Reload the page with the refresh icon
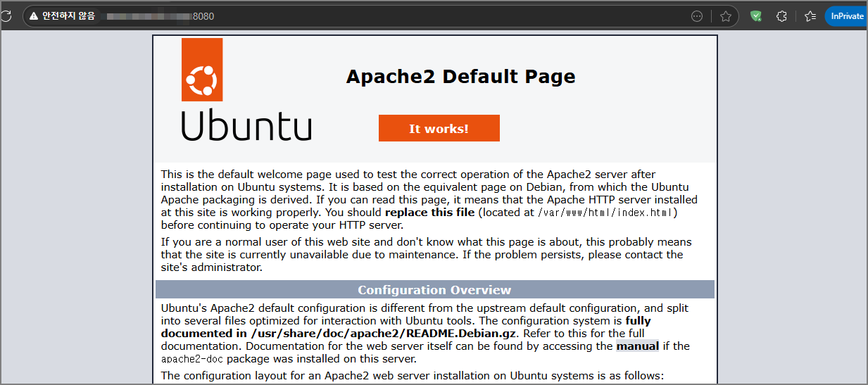This screenshot has height=385, width=868. pyautogui.click(x=5, y=15)
